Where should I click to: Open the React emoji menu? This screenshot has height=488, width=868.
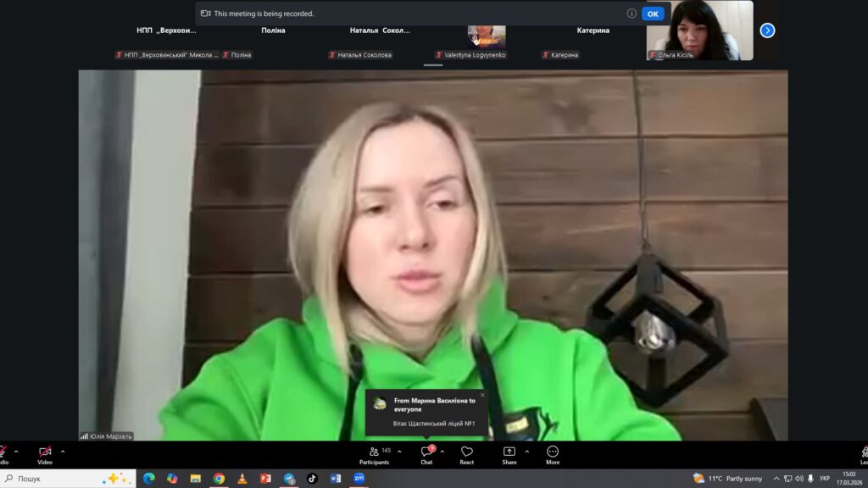(466, 455)
